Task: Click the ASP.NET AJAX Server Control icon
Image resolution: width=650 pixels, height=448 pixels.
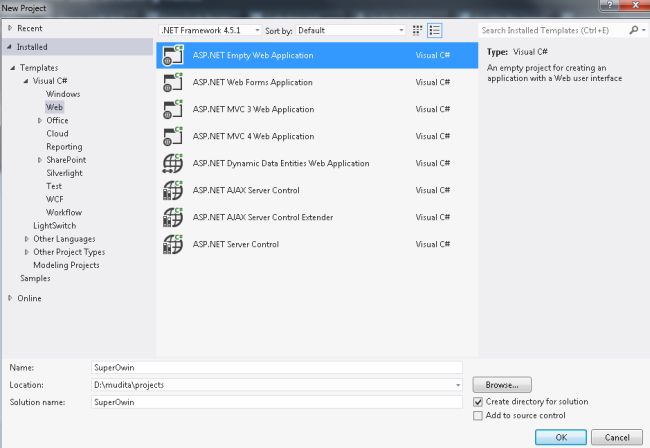Action: 173,190
